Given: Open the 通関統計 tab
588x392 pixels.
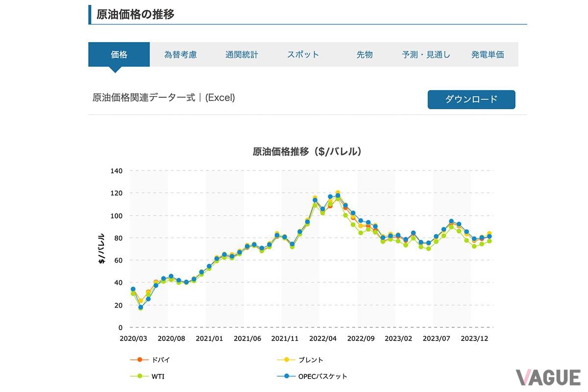Looking at the screenshot, I should [242, 54].
